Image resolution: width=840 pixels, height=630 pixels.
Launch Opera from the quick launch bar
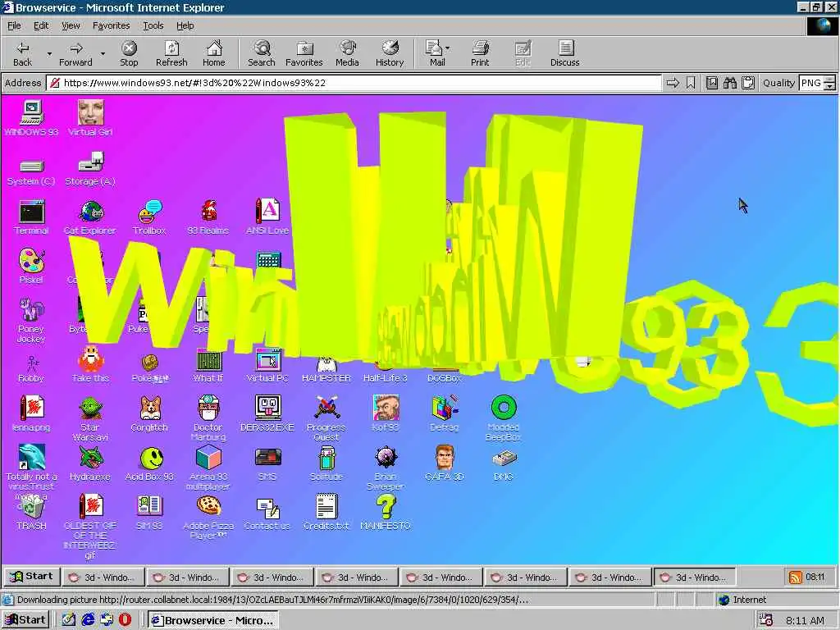pyautogui.click(x=125, y=620)
